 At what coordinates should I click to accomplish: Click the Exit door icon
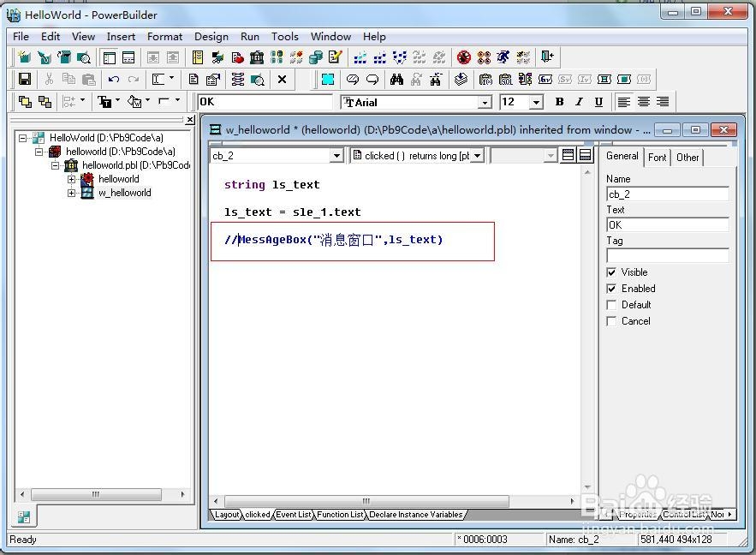(547, 57)
